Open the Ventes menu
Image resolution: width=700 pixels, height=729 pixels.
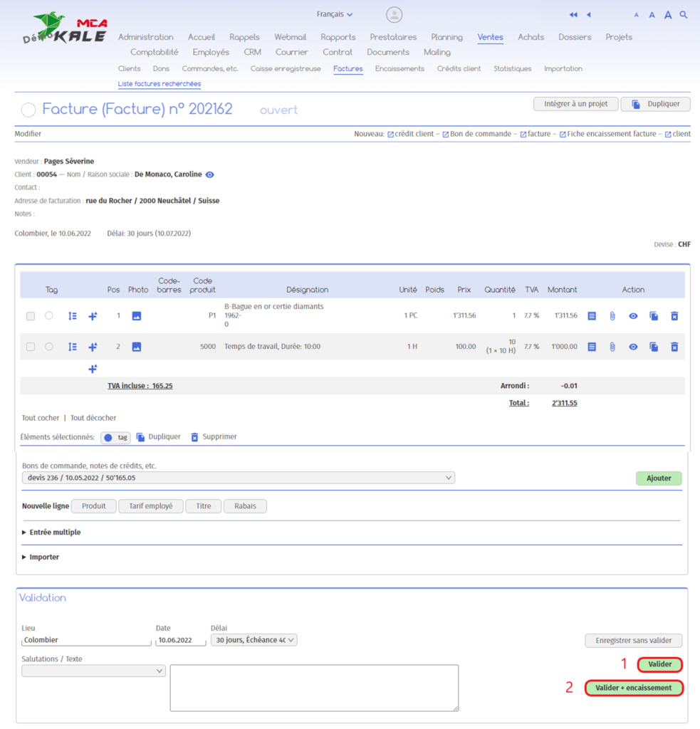coord(490,37)
